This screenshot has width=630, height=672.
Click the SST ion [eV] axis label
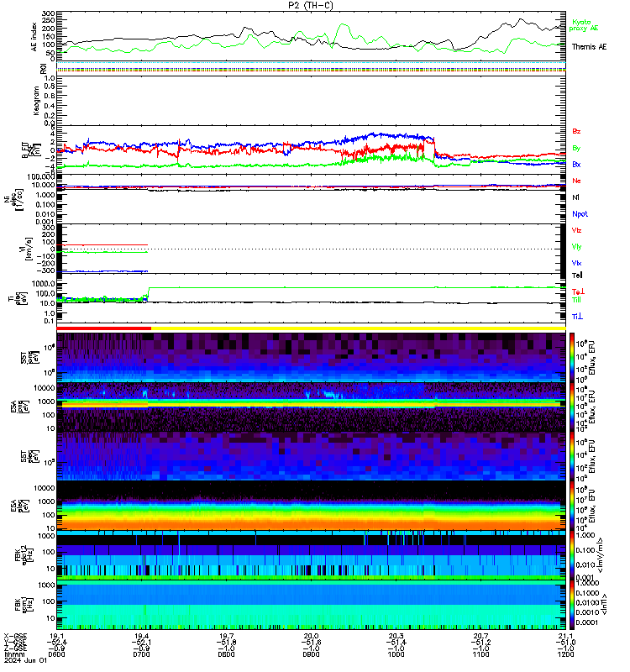(x=30, y=357)
